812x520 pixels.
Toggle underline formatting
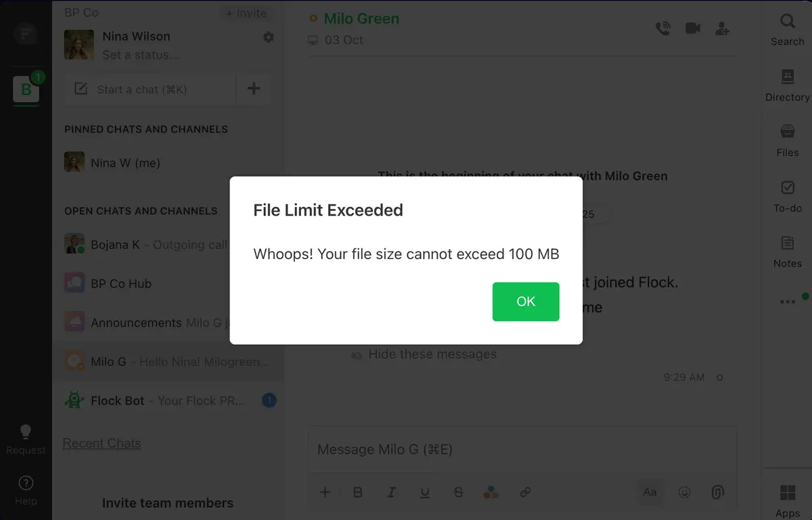(x=425, y=492)
